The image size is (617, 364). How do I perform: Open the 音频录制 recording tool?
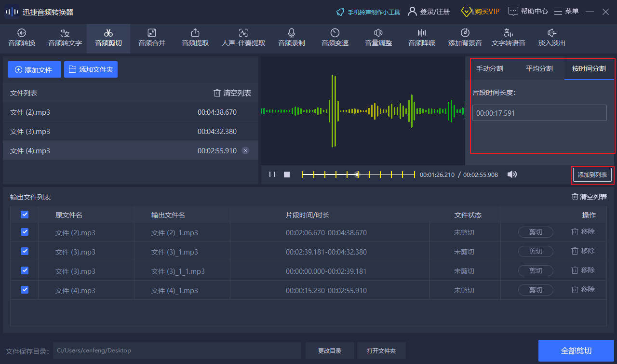coord(291,38)
